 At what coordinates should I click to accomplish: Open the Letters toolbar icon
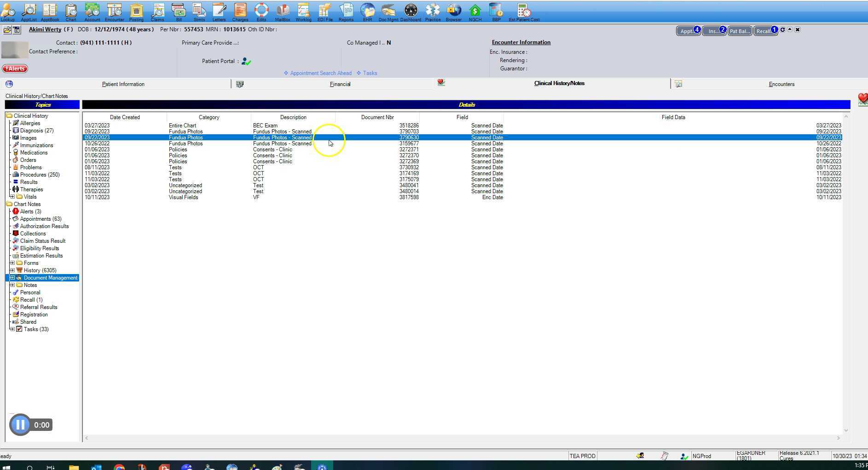(219, 11)
